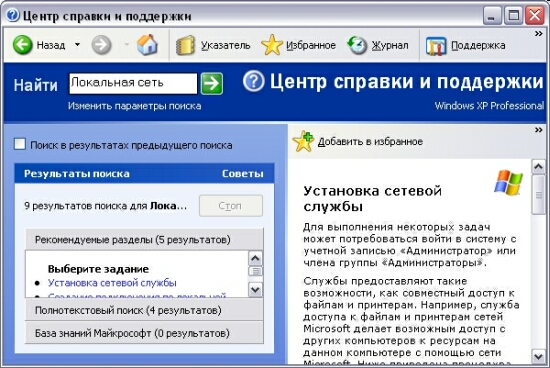Collapse Рекомендуемые разделы (5 результатов) section
The width and height of the screenshot is (550, 368).
(144, 240)
